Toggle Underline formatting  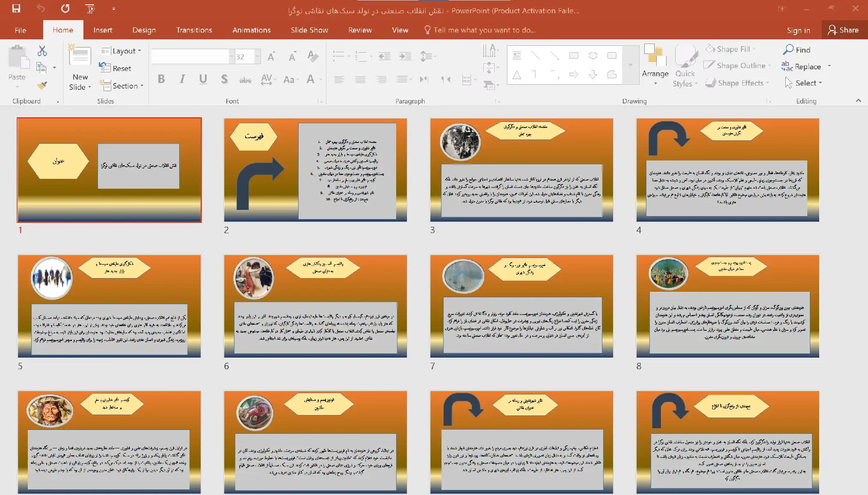coord(203,79)
